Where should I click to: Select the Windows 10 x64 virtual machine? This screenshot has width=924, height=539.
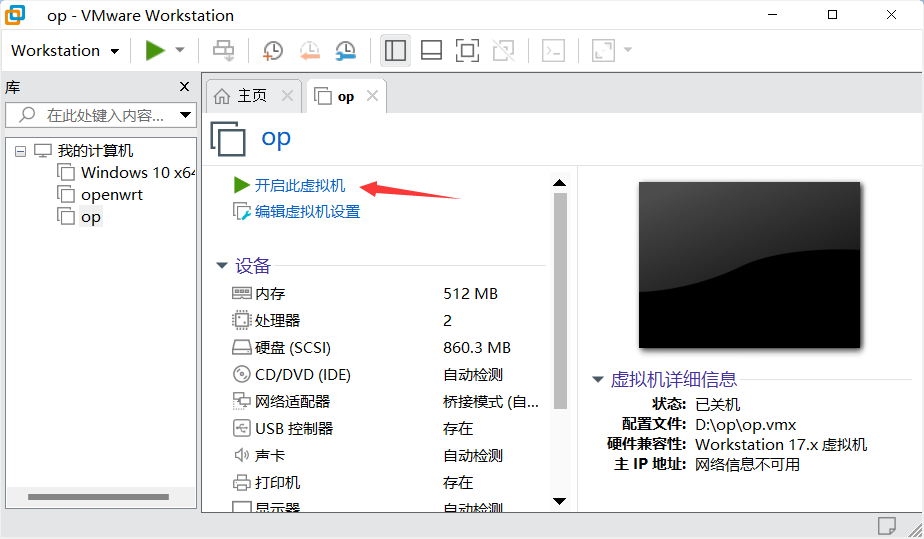126,173
